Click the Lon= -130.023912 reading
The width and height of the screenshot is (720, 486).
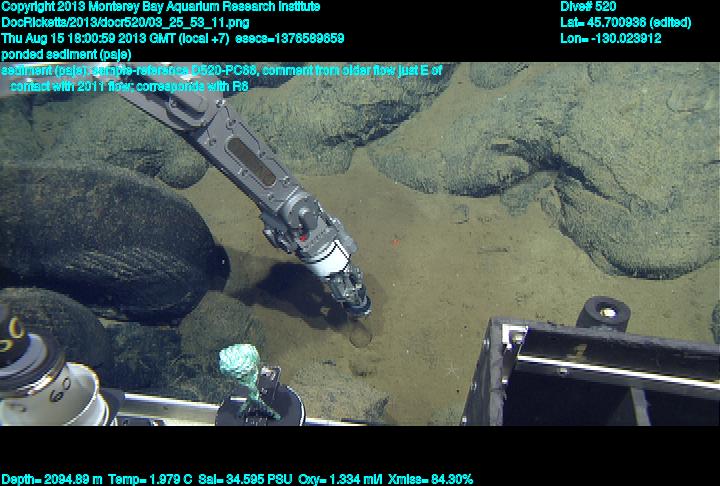(611, 38)
